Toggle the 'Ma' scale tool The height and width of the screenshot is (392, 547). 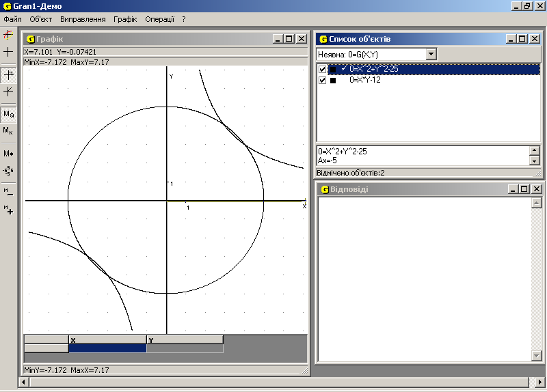point(8,114)
